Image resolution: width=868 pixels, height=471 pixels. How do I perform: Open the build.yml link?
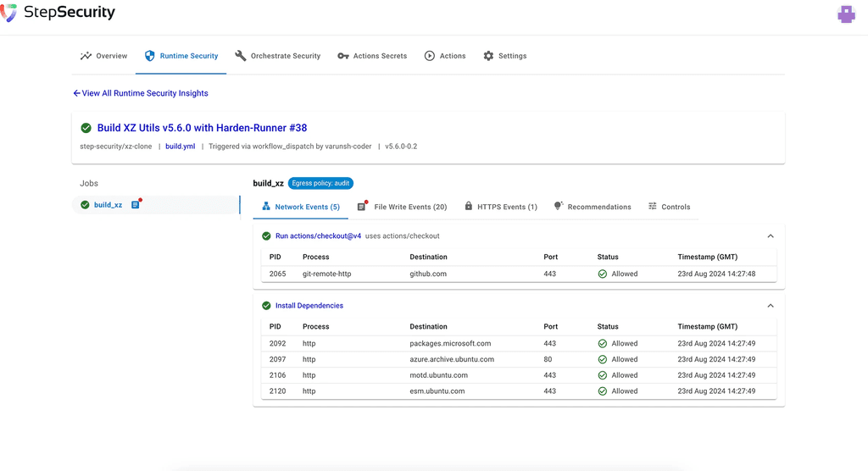[x=180, y=147]
